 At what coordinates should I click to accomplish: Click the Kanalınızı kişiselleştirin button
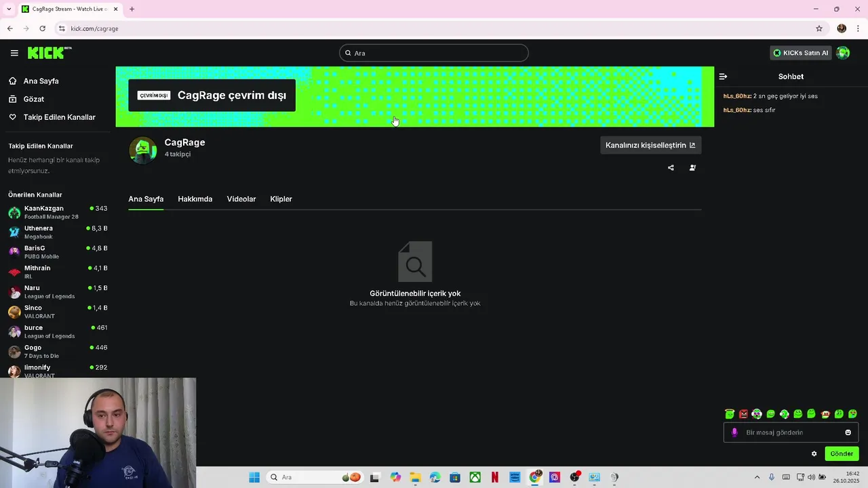[x=650, y=145]
